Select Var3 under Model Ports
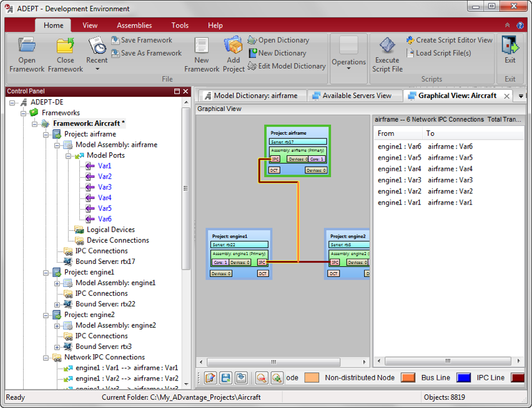This screenshot has height=408, width=532. click(104, 187)
